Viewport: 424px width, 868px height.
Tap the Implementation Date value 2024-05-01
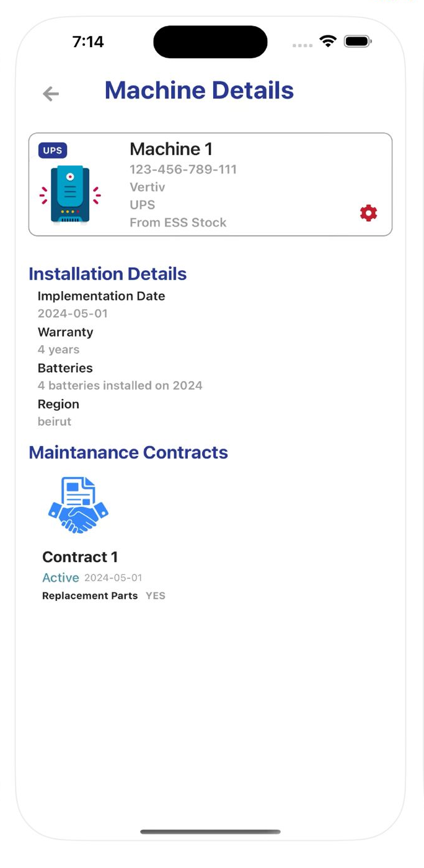point(73,313)
